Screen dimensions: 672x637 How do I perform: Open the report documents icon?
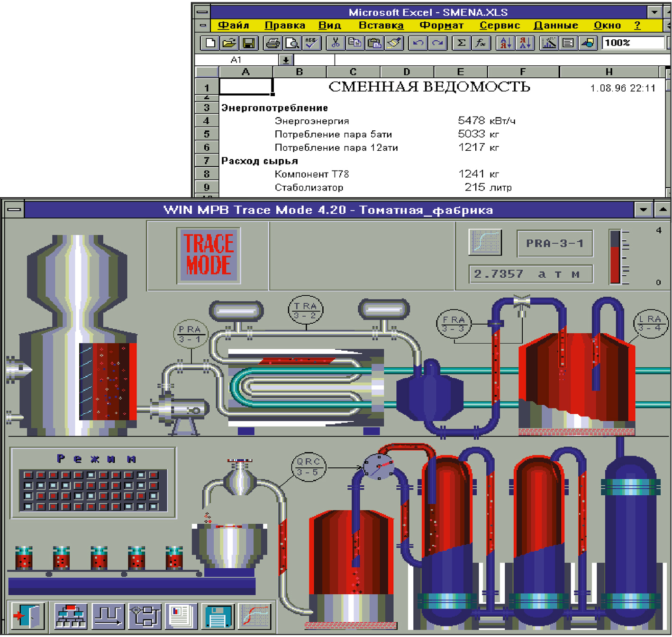coord(181,615)
